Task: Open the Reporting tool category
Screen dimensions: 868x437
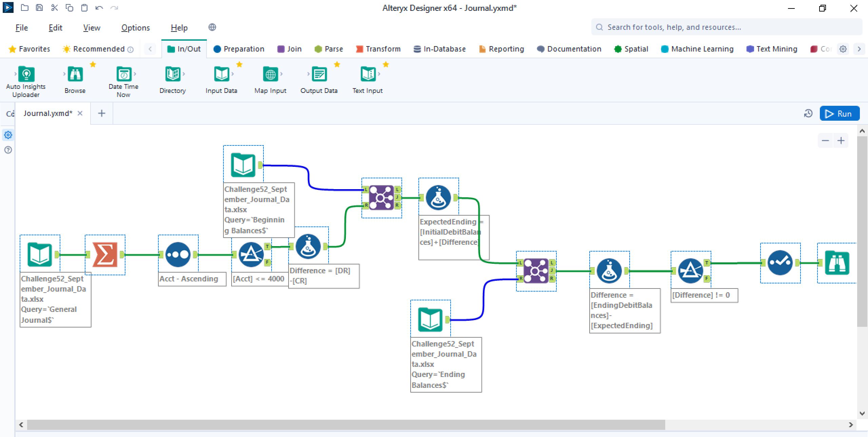Action: tap(501, 49)
